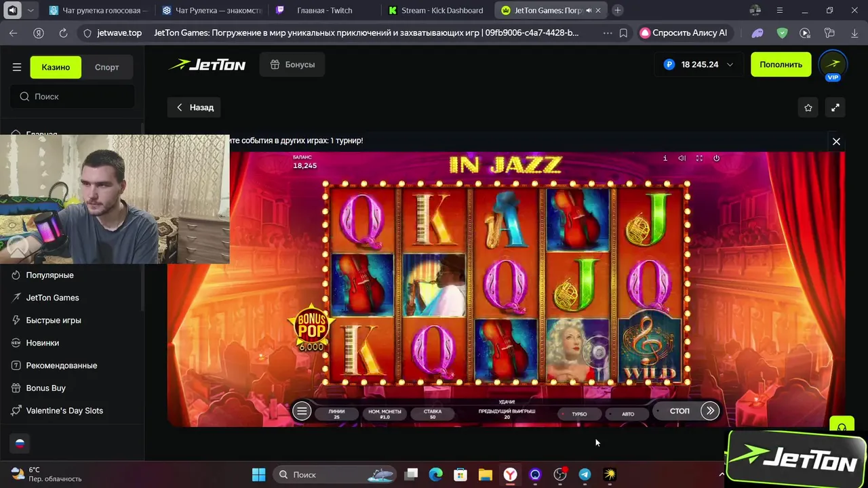Open game info with the i icon
The height and width of the screenshot is (488, 868).
pyautogui.click(x=665, y=158)
